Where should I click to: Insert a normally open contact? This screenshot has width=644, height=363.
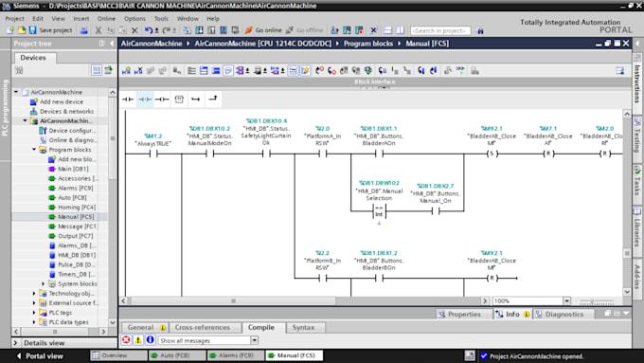click(x=128, y=100)
